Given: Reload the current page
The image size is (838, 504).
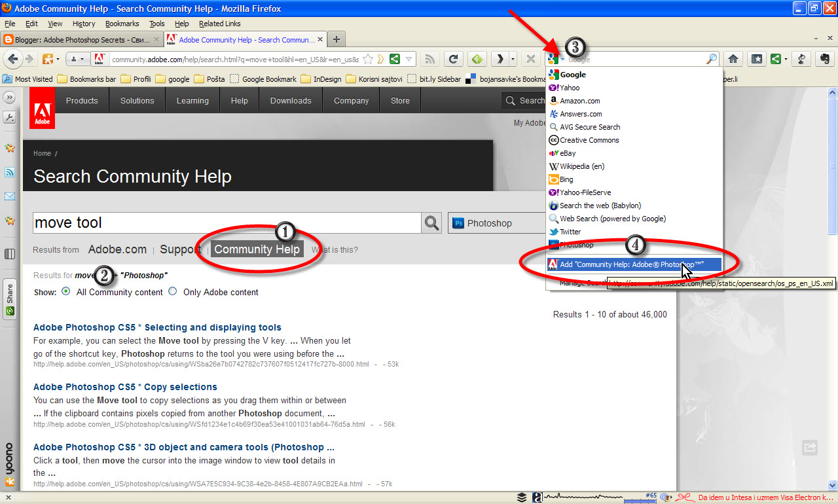Looking at the screenshot, I should point(453,58).
